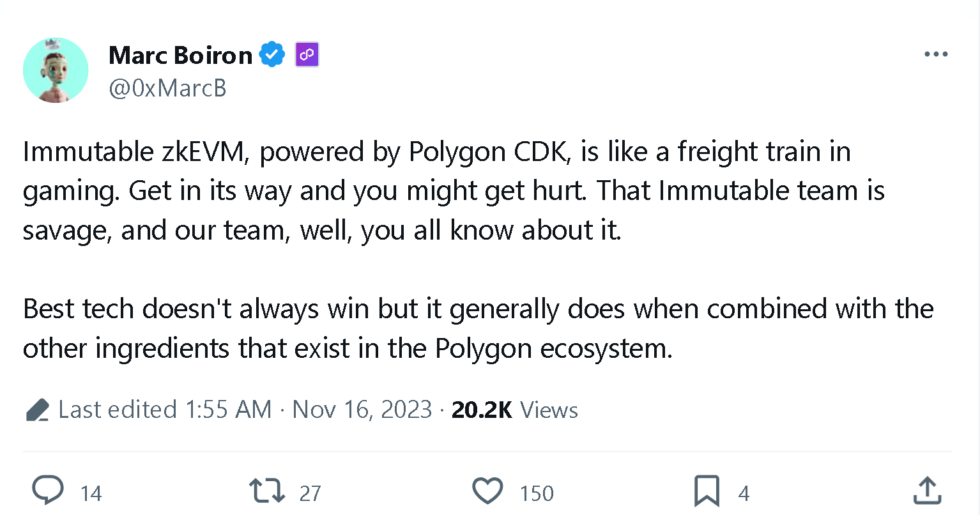This screenshot has height=515, width=980.
Task: Click the bookmark count of 4
Action: click(x=744, y=493)
